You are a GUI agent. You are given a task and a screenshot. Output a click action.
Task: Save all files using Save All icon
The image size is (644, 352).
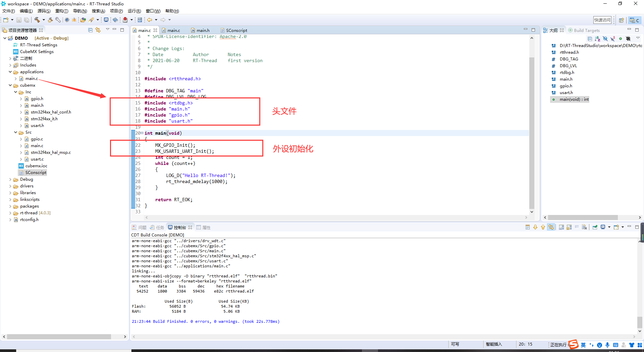(27, 20)
